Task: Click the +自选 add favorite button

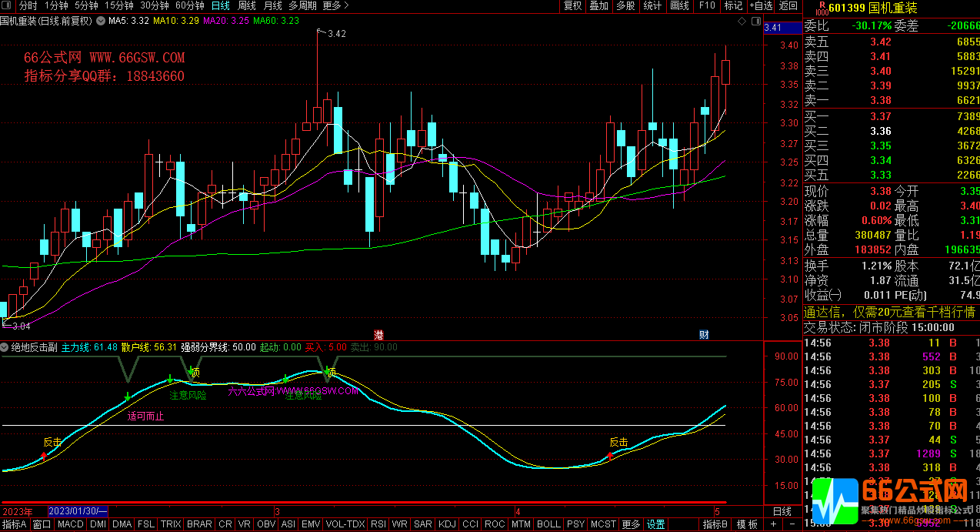Action: click(x=760, y=5)
